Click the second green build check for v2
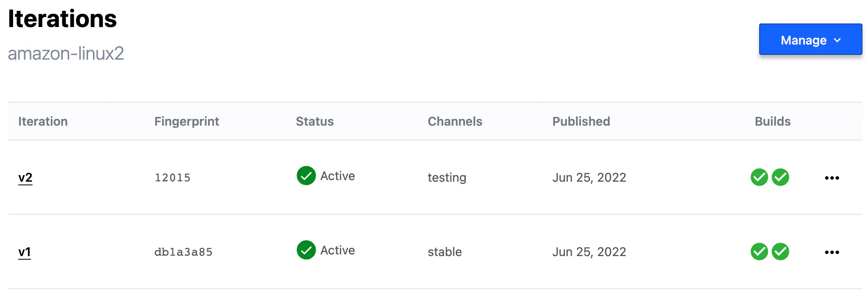The image size is (868, 303). [x=780, y=177]
